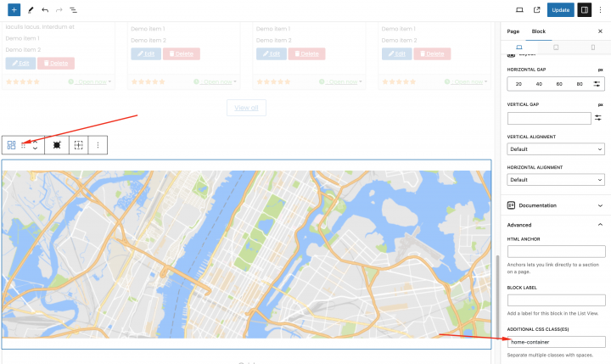Click the Update button
Viewport: 611px width, 364px height.
560,10
